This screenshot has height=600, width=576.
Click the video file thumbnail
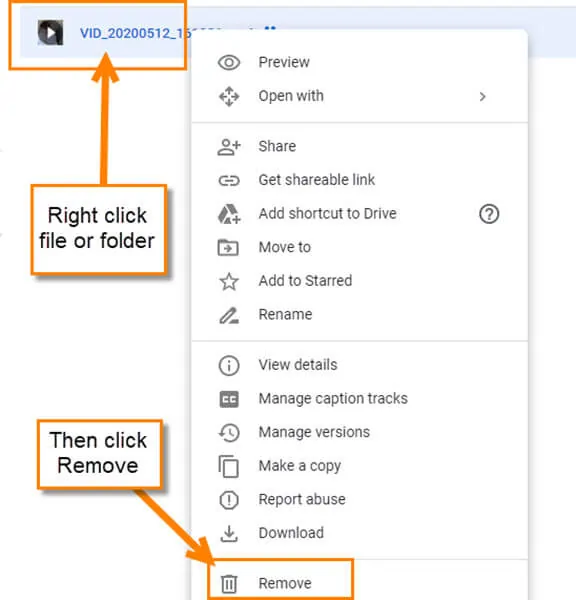50,33
